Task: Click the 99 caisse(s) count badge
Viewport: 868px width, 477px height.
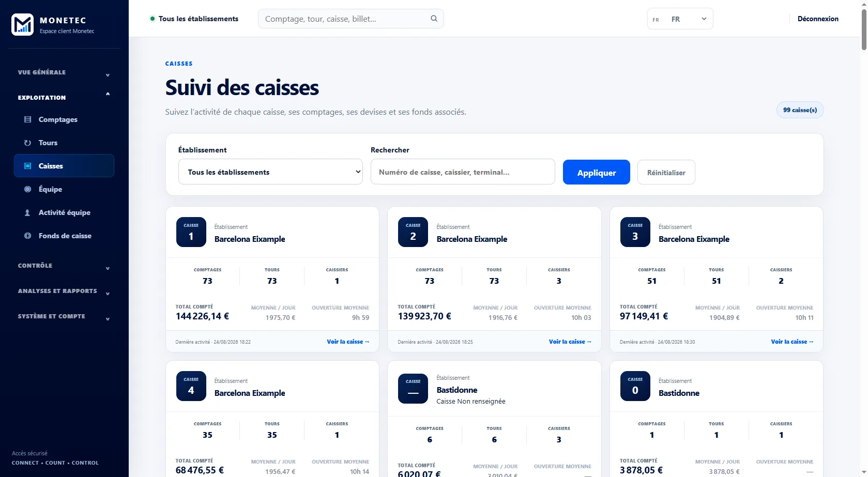Action: [800, 110]
